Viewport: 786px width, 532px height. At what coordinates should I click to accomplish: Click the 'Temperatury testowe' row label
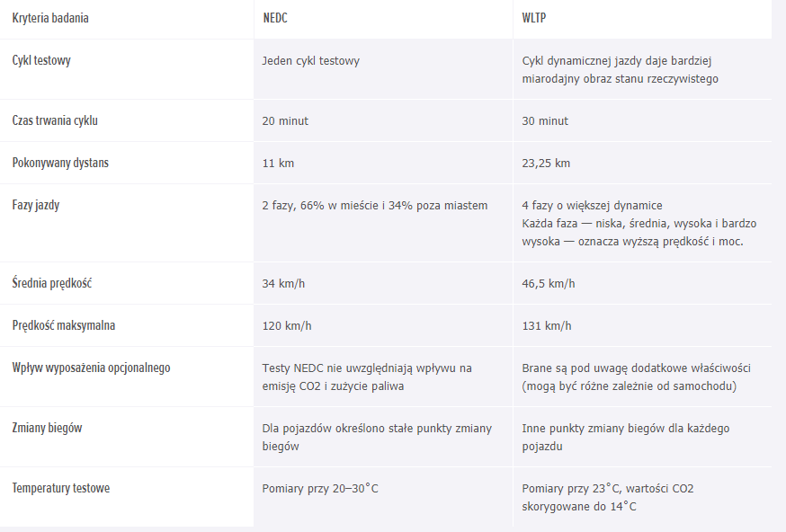coord(60,488)
